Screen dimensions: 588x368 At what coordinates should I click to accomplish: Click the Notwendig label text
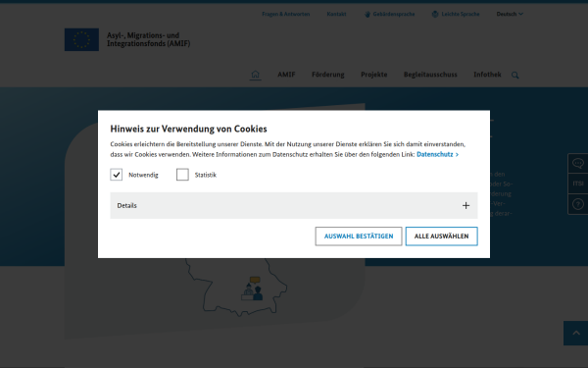tap(143, 175)
